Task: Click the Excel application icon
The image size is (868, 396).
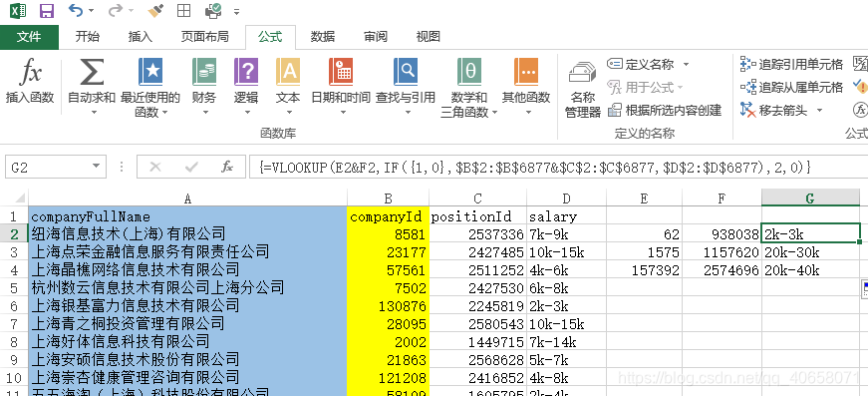Action: coord(18,10)
